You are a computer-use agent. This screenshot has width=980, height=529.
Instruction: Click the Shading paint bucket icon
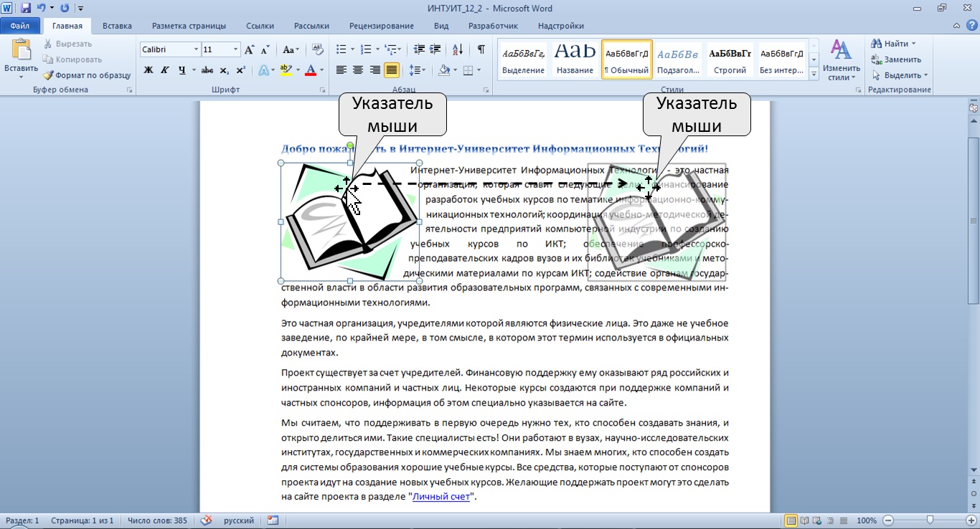tap(443, 70)
